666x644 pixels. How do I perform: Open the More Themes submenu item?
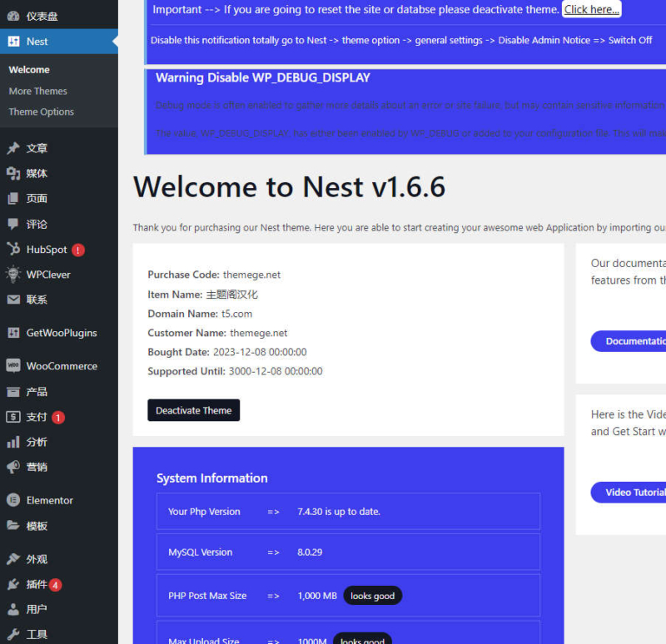point(37,91)
